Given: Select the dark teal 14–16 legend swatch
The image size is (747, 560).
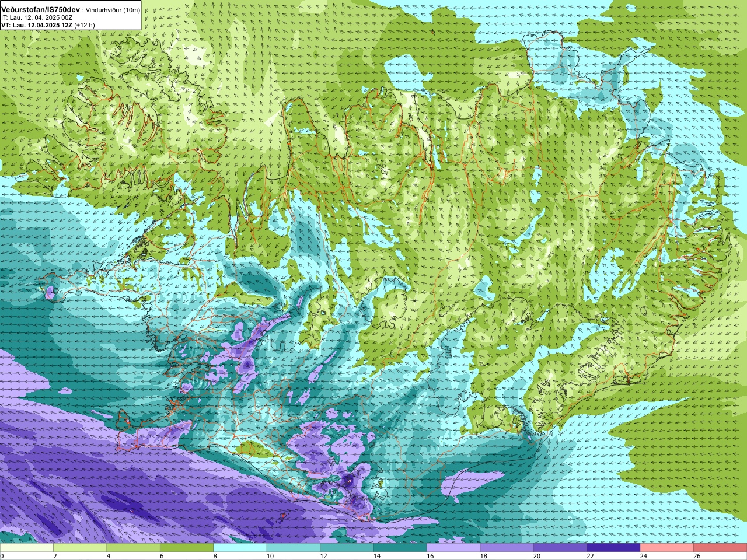Looking at the screenshot, I should point(400,548).
